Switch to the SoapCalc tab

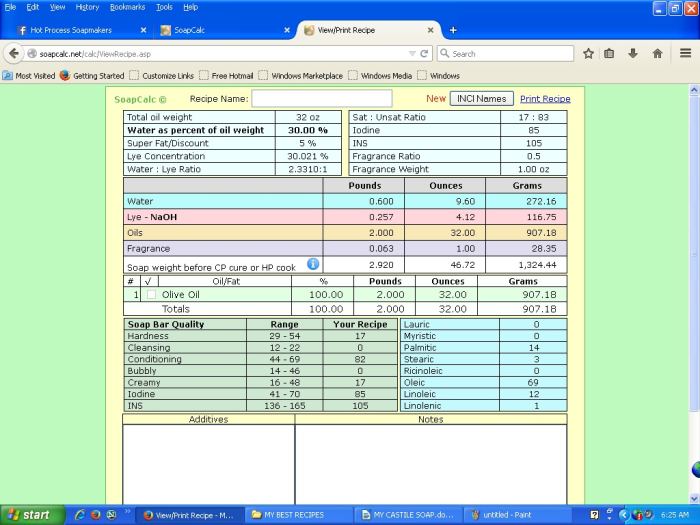(x=189, y=30)
